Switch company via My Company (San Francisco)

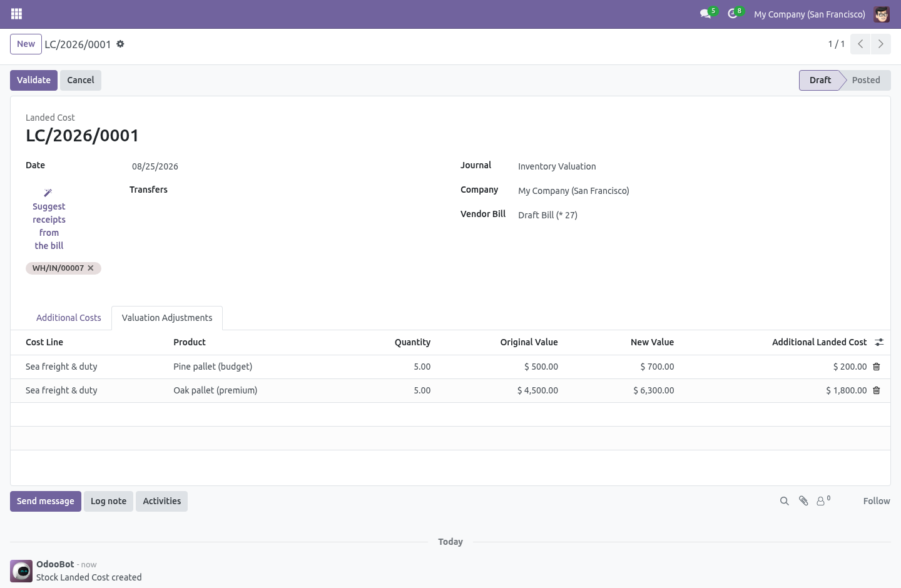pos(810,14)
